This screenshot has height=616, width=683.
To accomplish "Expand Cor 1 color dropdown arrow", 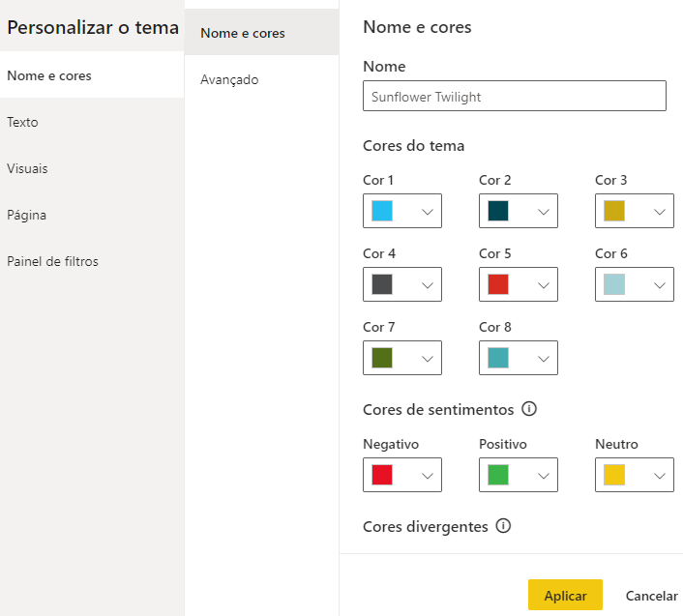I will pyautogui.click(x=428, y=212).
